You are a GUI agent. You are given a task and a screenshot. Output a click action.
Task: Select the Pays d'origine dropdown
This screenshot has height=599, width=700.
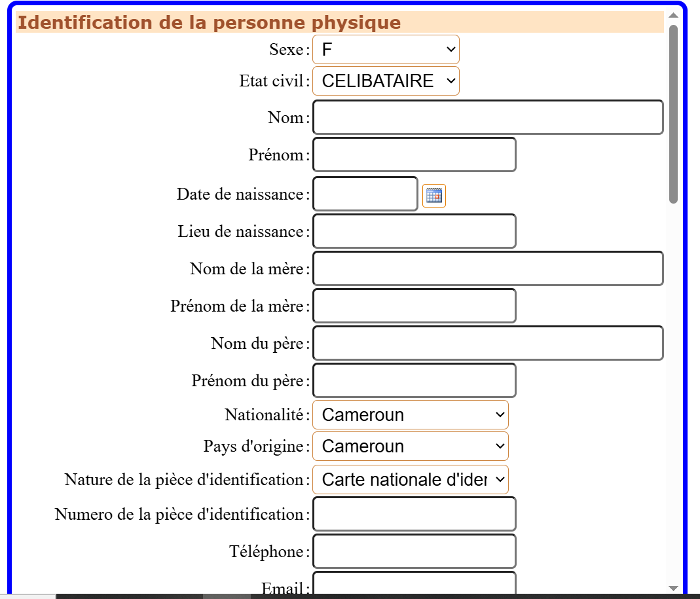pyautogui.click(x=411, y=446)
